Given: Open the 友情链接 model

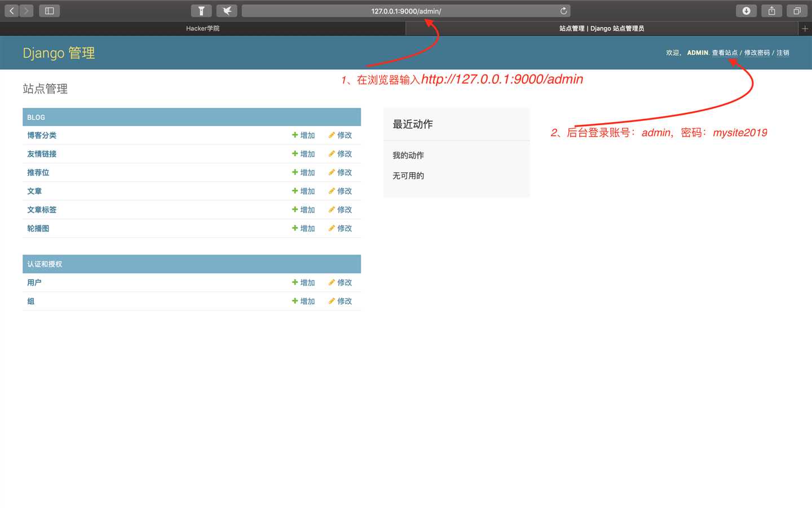Looking at the screenshot, I should 42,154.
